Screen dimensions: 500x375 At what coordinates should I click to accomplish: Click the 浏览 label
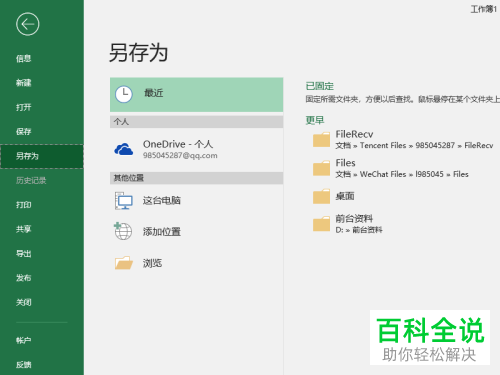pos(152,263)
